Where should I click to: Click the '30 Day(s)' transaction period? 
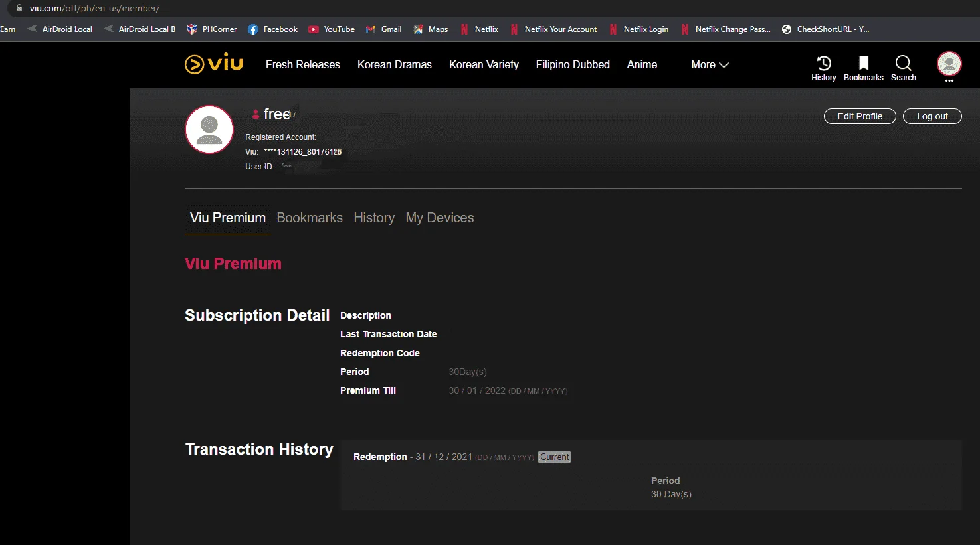(671, 494)
